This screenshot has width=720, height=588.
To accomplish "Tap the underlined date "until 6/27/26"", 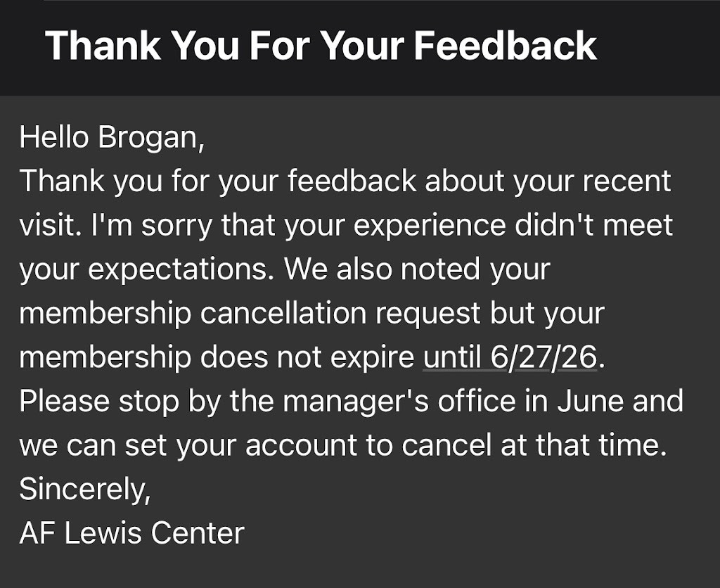I will click(x=510, y=358).
